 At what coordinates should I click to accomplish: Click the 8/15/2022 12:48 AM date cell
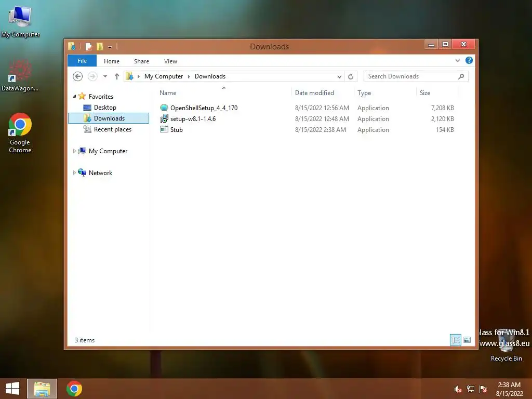[x=322, y=119]
